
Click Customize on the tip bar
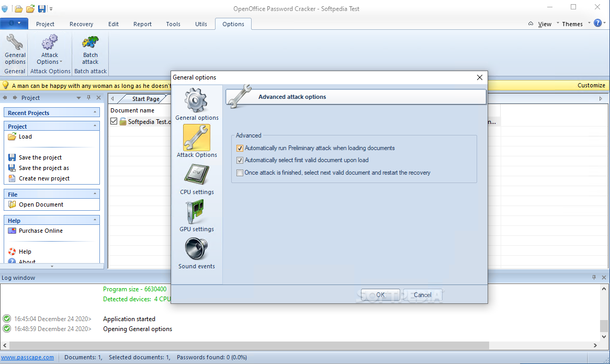click(591, 85)
